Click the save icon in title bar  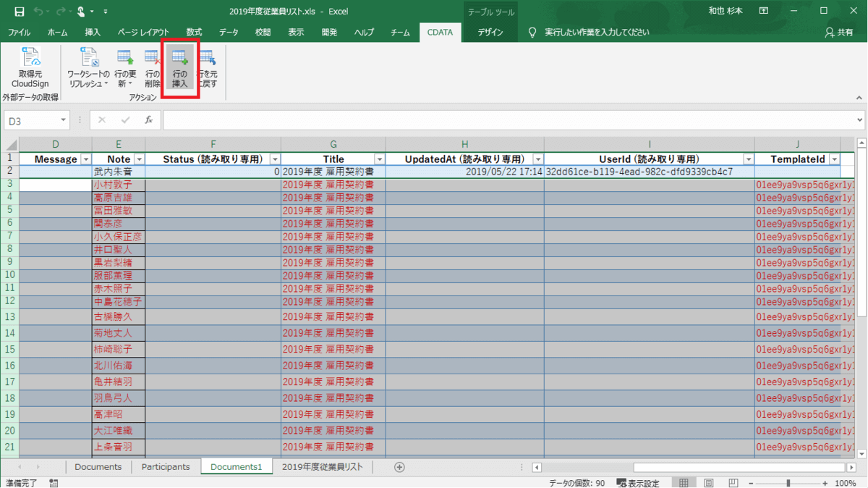20,12
